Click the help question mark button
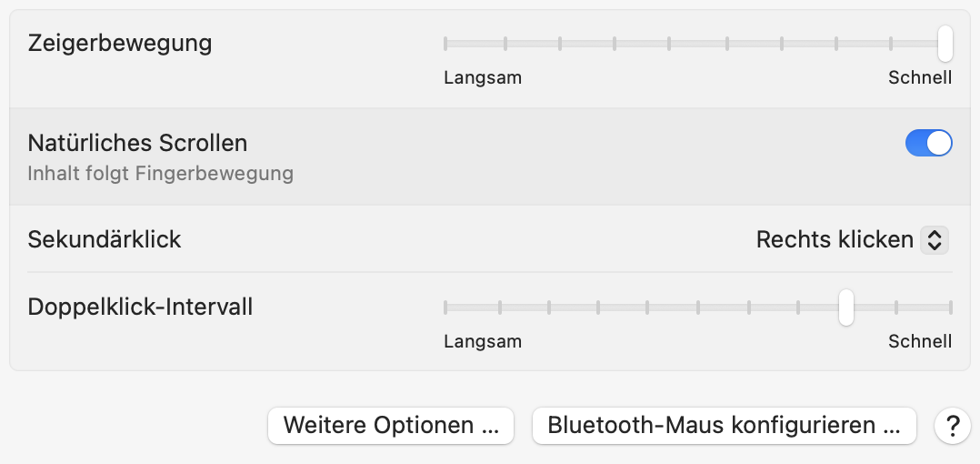This screenshot has height=464, width=980. click(x=952, y=425)
